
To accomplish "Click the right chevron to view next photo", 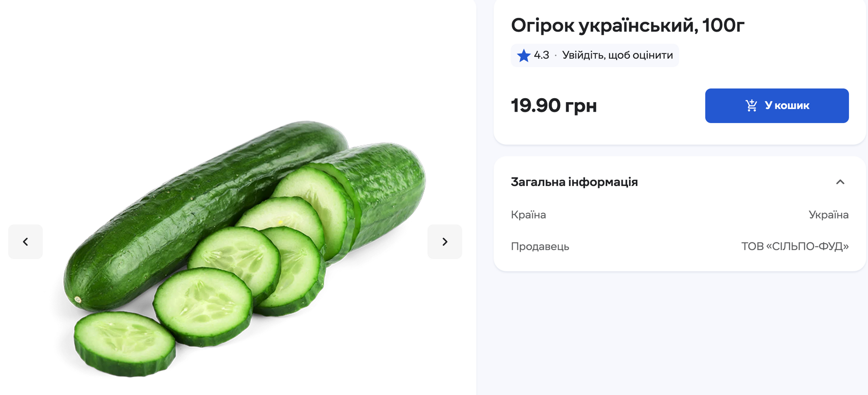I will tap(444, 242).
